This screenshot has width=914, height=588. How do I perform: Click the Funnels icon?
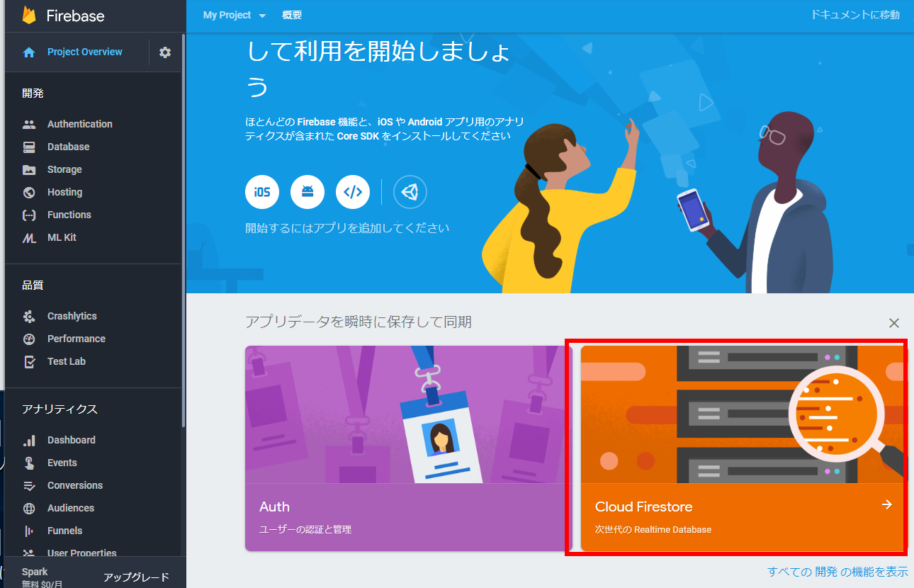coord(29,531)
